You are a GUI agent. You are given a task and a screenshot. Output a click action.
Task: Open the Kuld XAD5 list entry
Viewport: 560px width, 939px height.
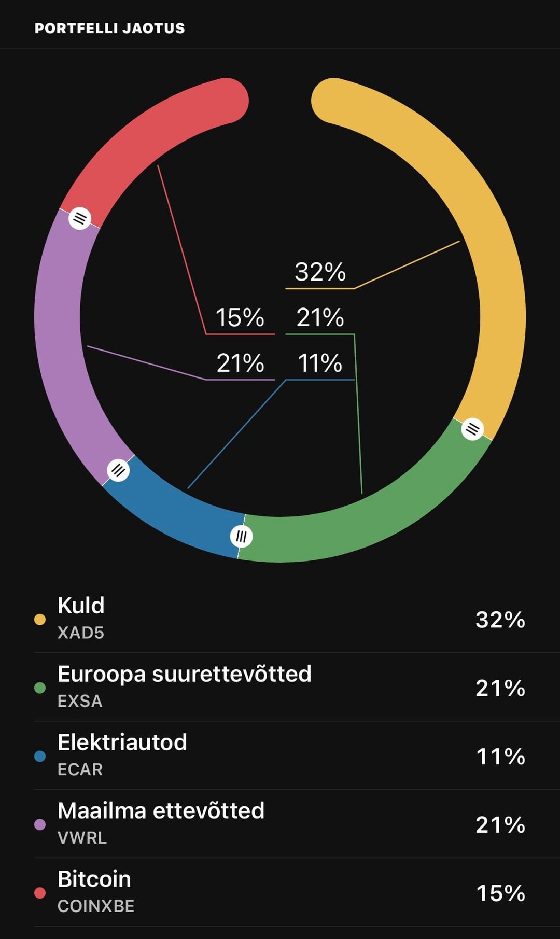(280, 619)
